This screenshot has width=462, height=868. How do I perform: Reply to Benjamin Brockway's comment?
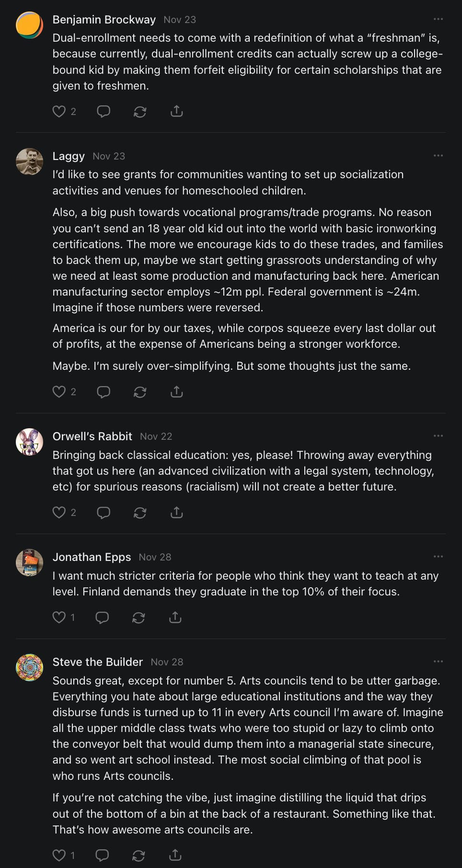tap(104, 112)
